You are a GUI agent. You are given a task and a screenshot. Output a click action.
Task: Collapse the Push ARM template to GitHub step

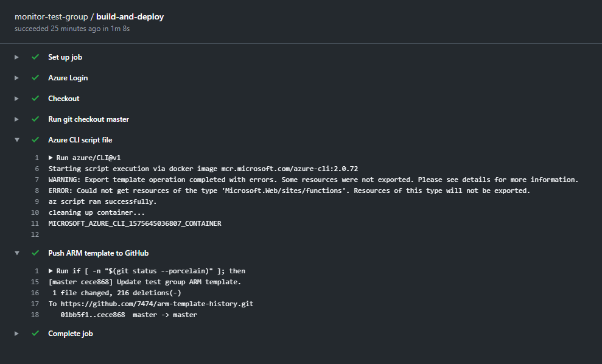[17, 253]
